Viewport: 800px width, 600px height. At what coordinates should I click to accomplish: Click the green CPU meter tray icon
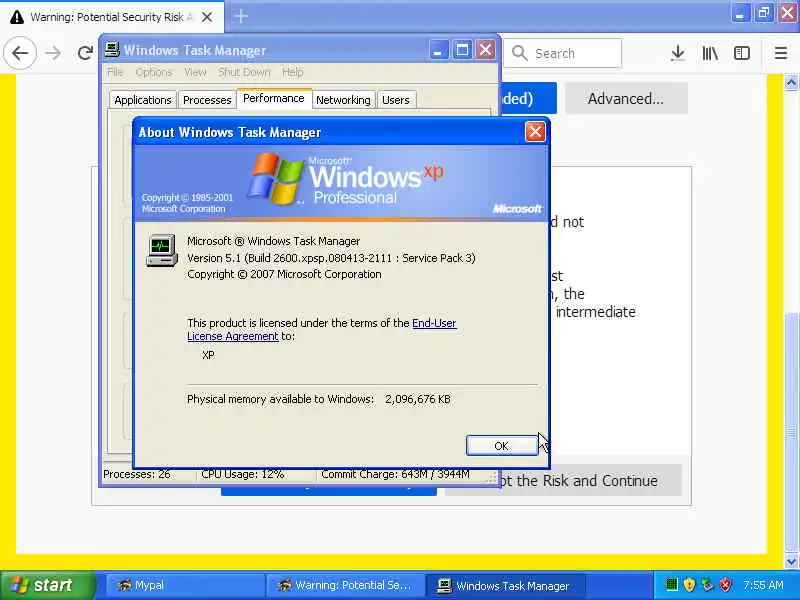[672, 584]
